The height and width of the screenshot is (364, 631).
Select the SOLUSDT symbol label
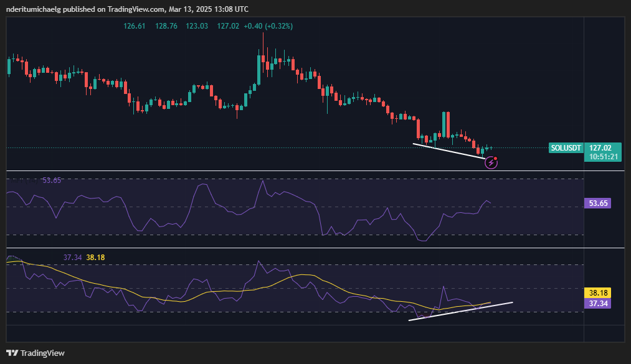coord(566,148)
